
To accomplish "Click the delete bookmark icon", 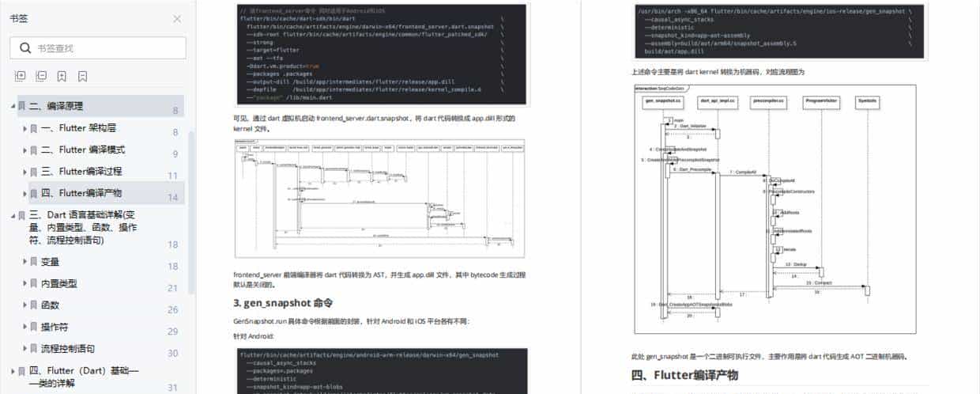I will 82,76.
